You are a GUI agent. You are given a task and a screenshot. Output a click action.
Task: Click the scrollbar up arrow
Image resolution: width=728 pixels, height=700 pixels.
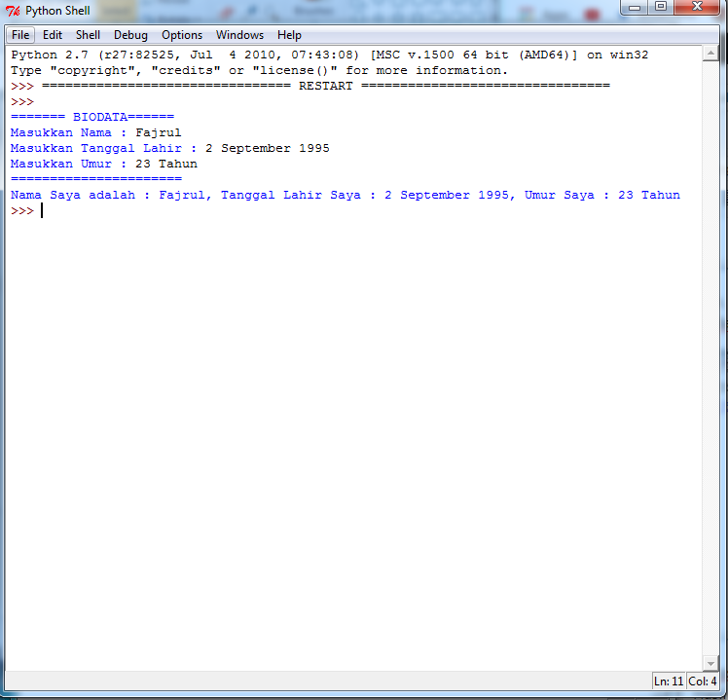(x=710, y=54)
